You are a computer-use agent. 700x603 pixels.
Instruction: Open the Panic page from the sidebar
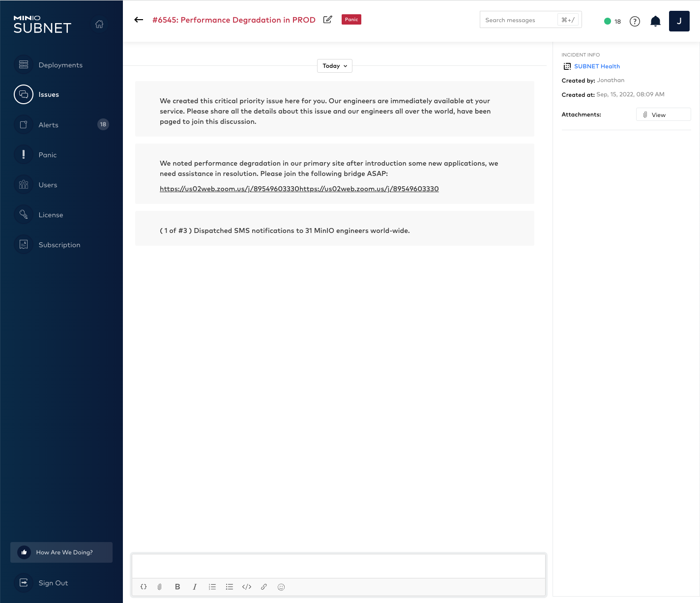click(48, 155)
